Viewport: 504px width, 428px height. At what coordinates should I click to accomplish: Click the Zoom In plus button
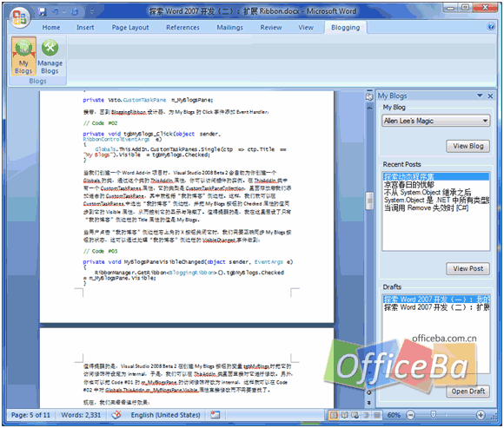(x=481, y=416)
